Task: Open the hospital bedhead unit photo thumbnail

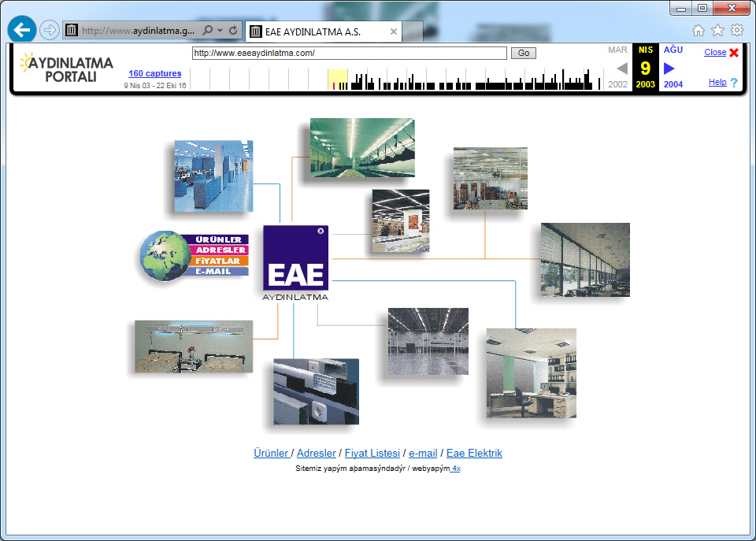Action: tap(194, 346)
